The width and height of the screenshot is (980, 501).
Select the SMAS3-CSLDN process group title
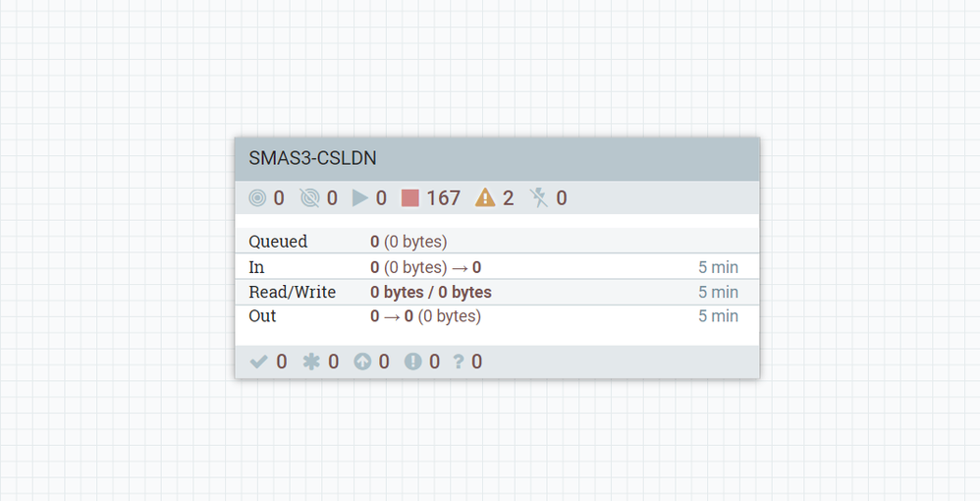[312, 158]
